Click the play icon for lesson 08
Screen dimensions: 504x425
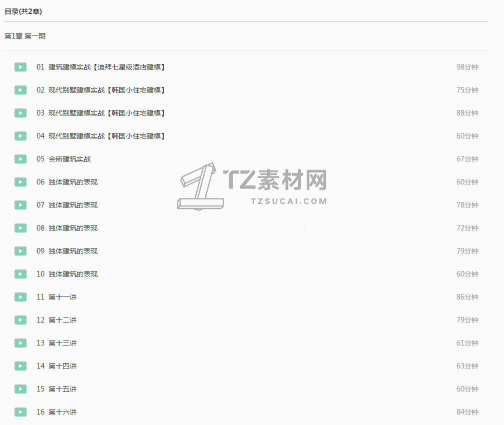[x=21, y=228]
